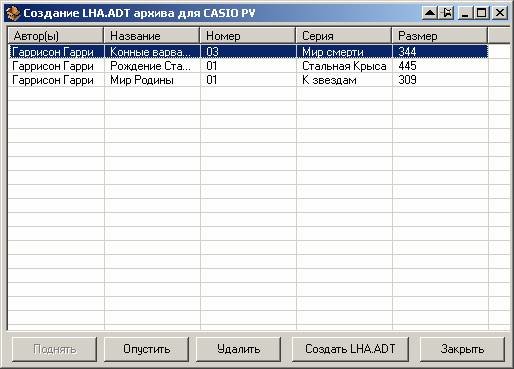Click the Удалить button
Image resolution: width=514 pixels, height=369 pixels.
click(238, 349)
